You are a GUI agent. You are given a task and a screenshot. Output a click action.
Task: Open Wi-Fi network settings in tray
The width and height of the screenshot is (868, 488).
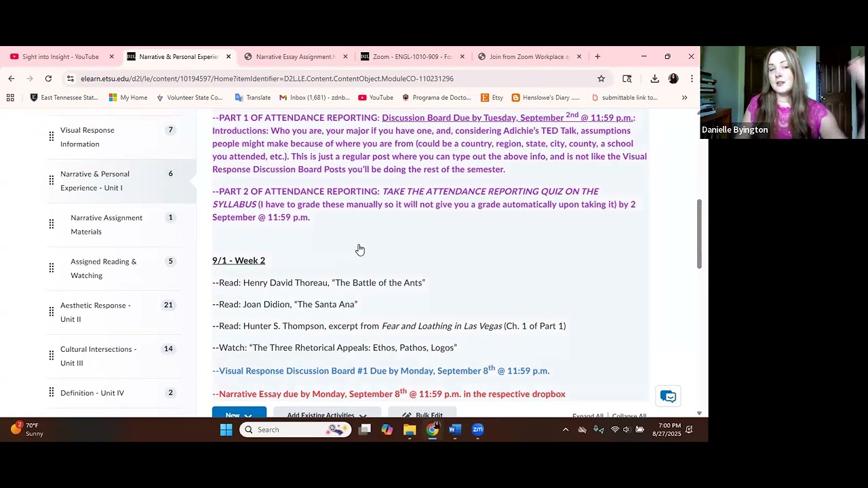coord(615,430)
